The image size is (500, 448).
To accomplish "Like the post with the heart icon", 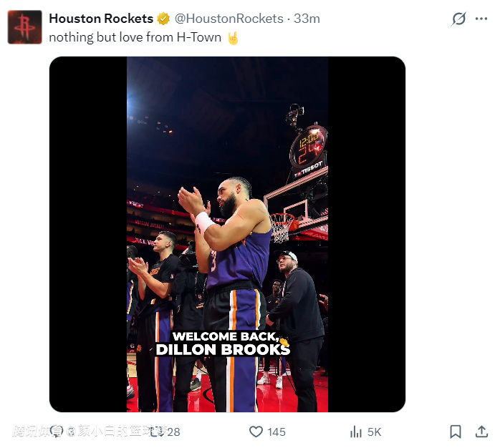I will (256, 432).
